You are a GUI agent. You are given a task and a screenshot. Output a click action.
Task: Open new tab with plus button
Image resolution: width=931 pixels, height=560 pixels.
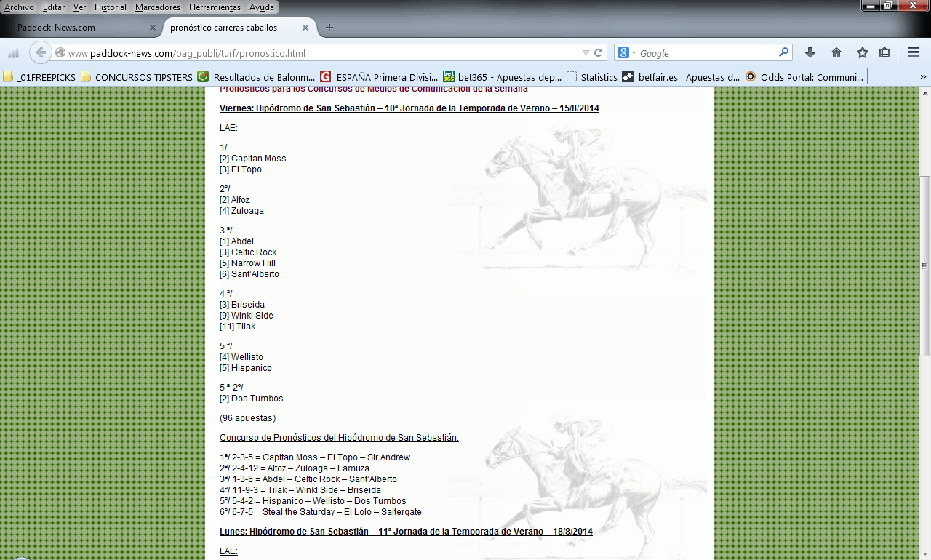point(329,28)
